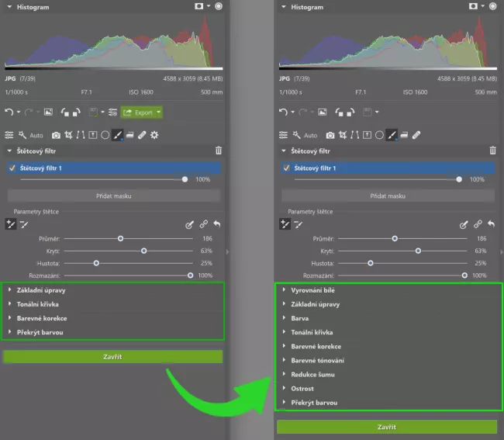Uncheck Štětcový filtr 1 in left panel

point(12,168)
